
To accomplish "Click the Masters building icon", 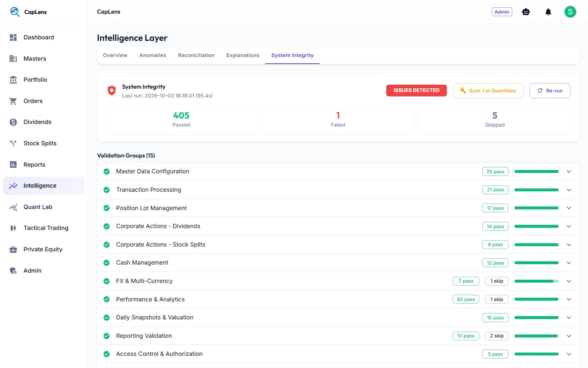I will tap(13, 59).
